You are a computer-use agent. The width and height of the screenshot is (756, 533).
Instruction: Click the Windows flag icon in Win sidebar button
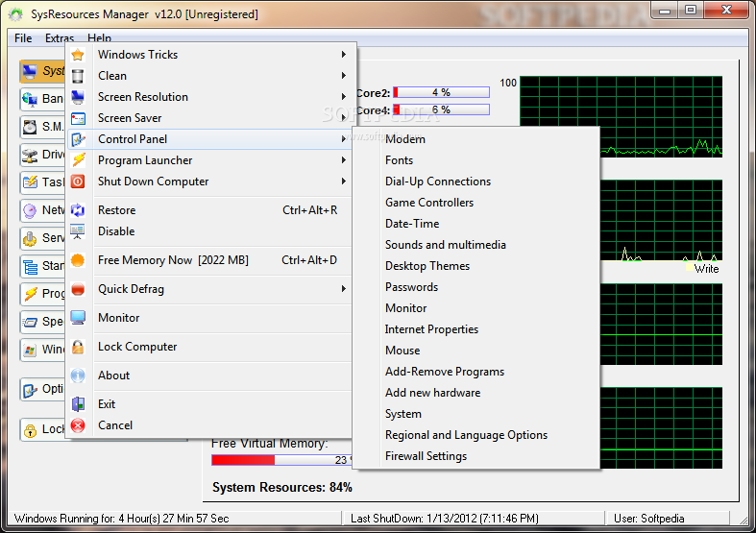pos(30,350)
